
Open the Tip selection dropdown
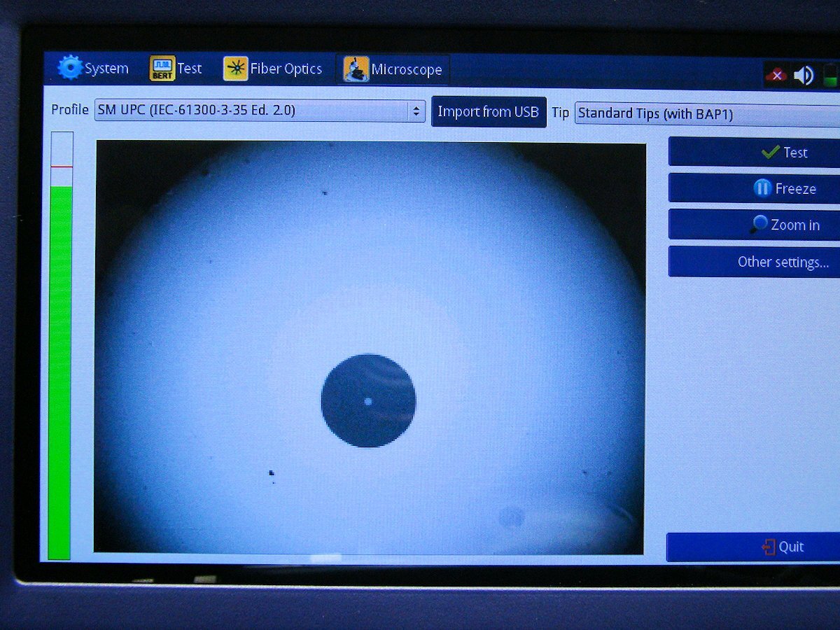707,113
